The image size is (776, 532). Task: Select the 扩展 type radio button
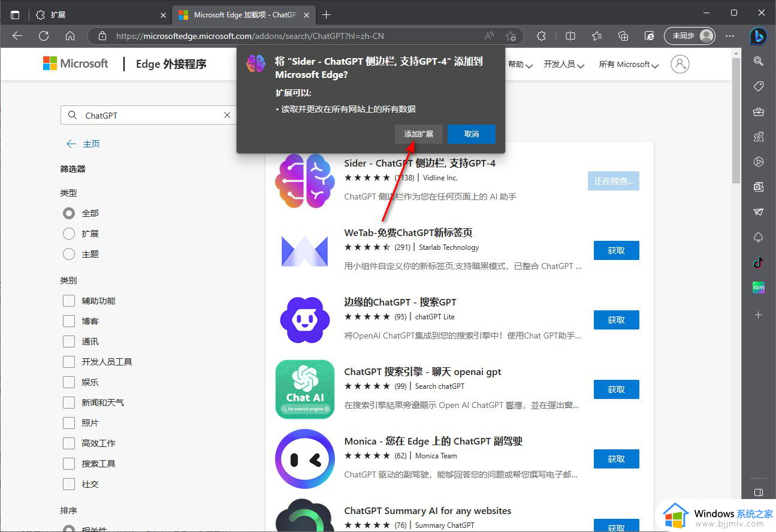coord(69,234)
